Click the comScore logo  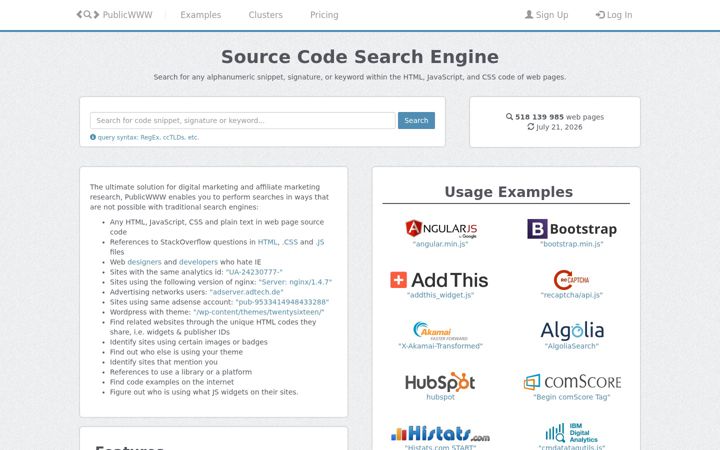(572, 382)
